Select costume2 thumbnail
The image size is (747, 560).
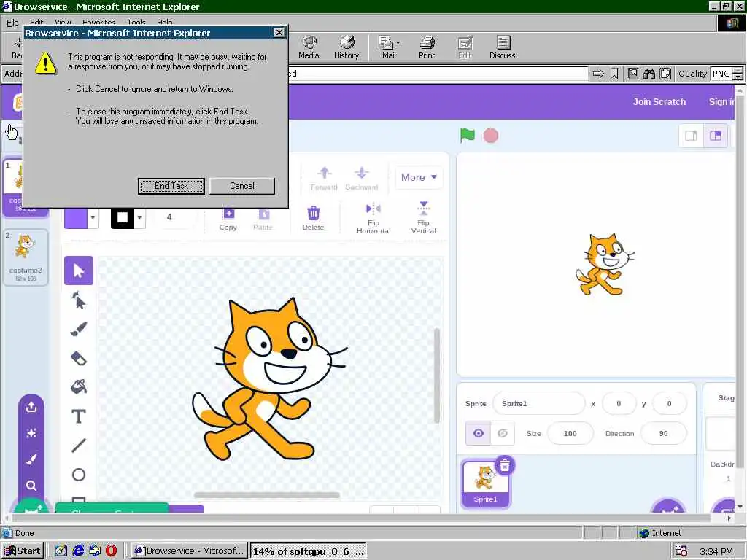click(26, 257)
